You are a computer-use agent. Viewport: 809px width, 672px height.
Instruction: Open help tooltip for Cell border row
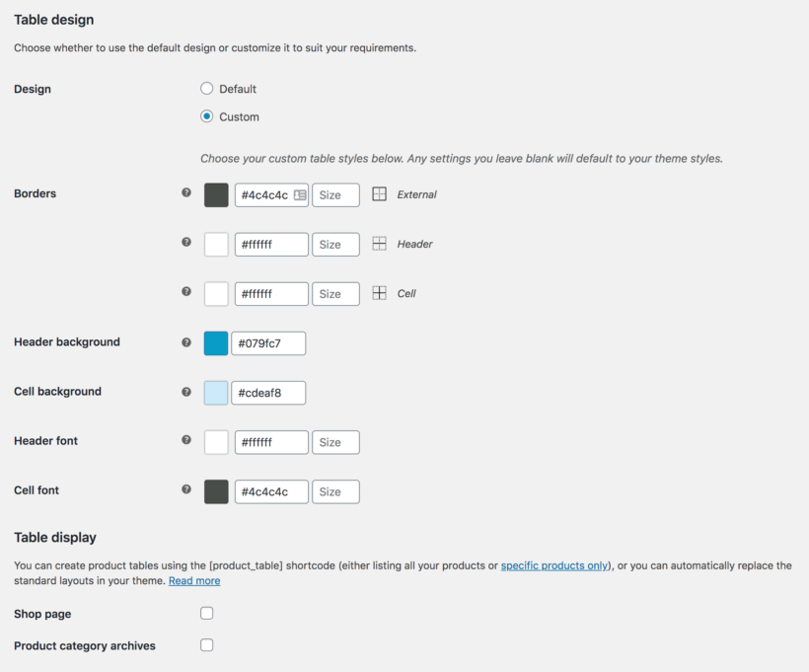186,292
